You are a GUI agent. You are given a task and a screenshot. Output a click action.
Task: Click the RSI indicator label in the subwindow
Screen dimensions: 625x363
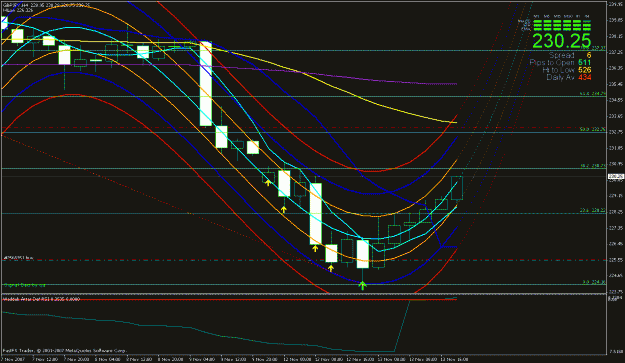pos(41,298)
